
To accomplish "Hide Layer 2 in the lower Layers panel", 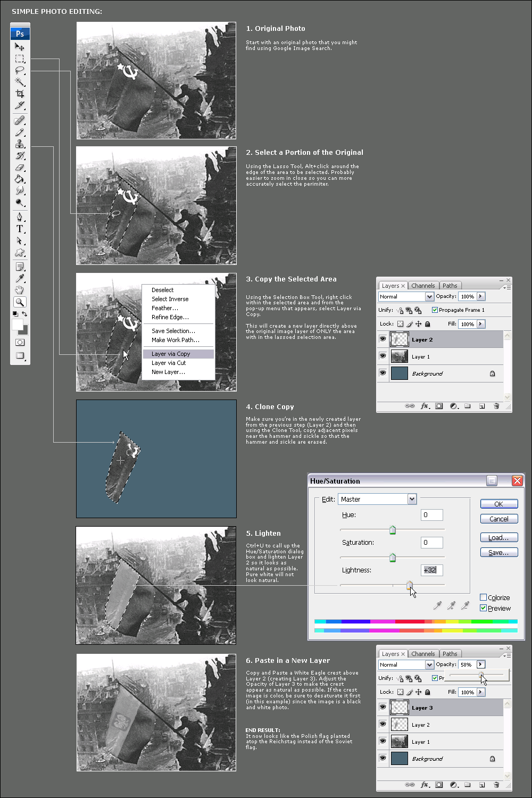I will (383, 724).
